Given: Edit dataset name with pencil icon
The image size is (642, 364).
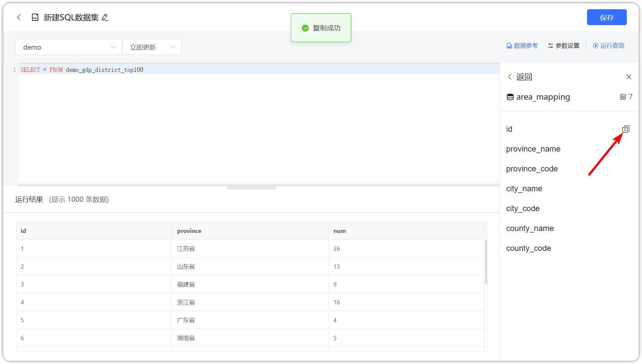Looking at the screenshot, I should coord(105,17).
